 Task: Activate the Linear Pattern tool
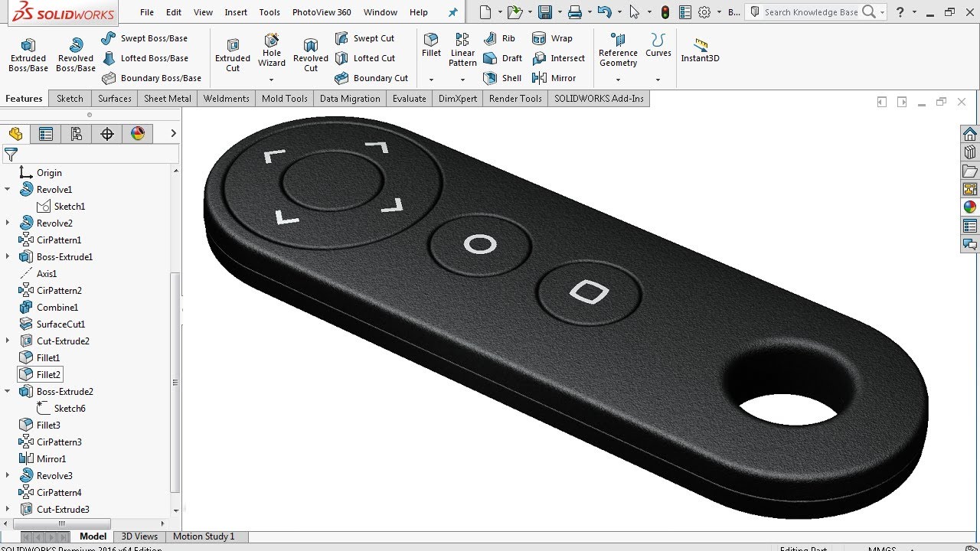[462, 50]
